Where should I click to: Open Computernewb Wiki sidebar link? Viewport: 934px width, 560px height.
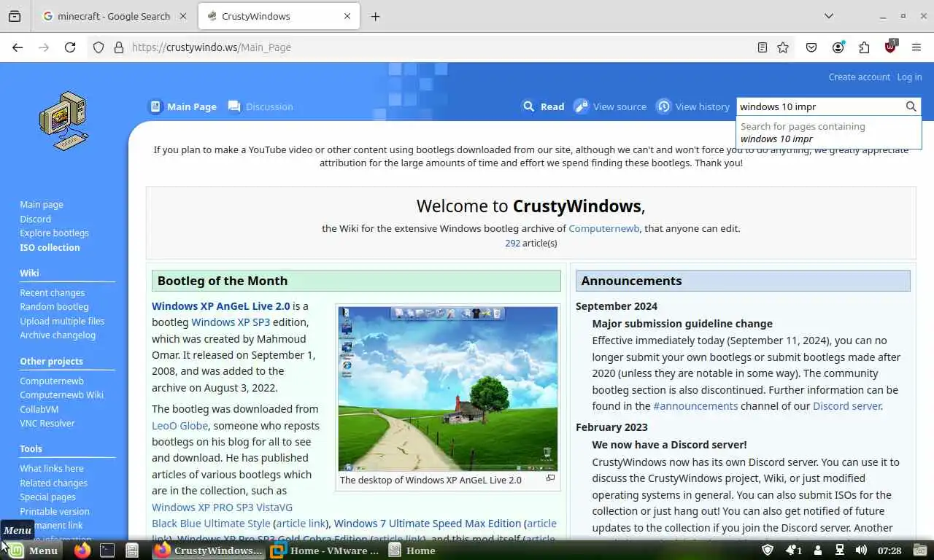point(61,394)
